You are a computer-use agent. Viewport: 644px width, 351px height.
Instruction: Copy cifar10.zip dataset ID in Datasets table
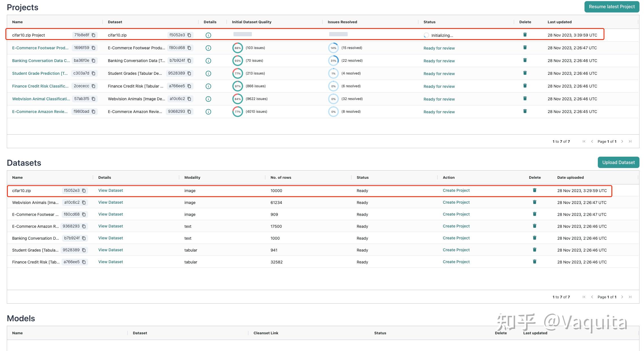[x=84, y=191]
